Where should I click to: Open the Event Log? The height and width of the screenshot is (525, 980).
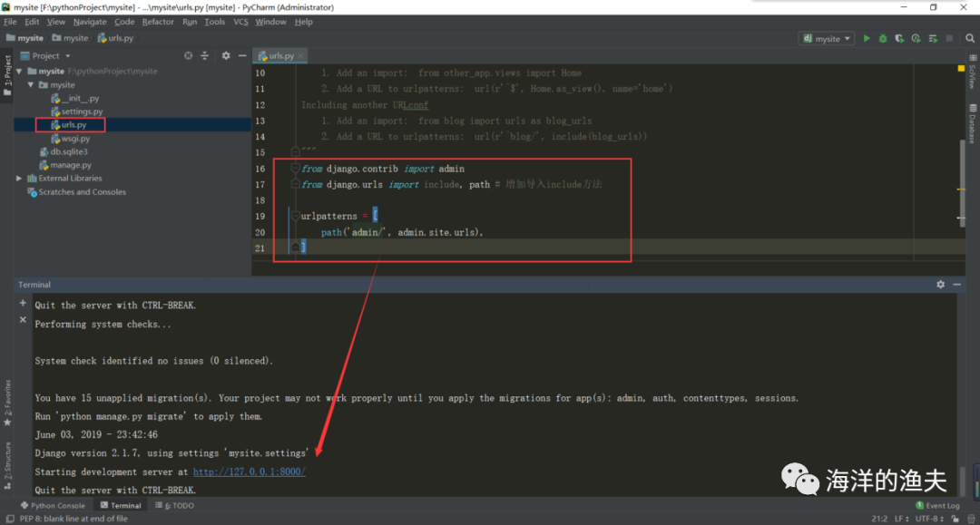(937, 505)
